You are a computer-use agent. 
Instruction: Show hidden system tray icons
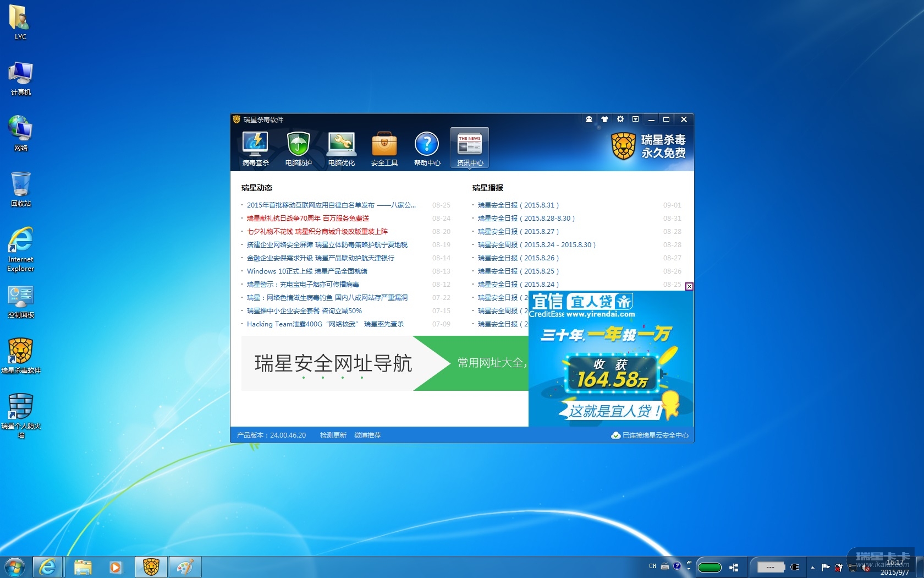coord(812,567)
